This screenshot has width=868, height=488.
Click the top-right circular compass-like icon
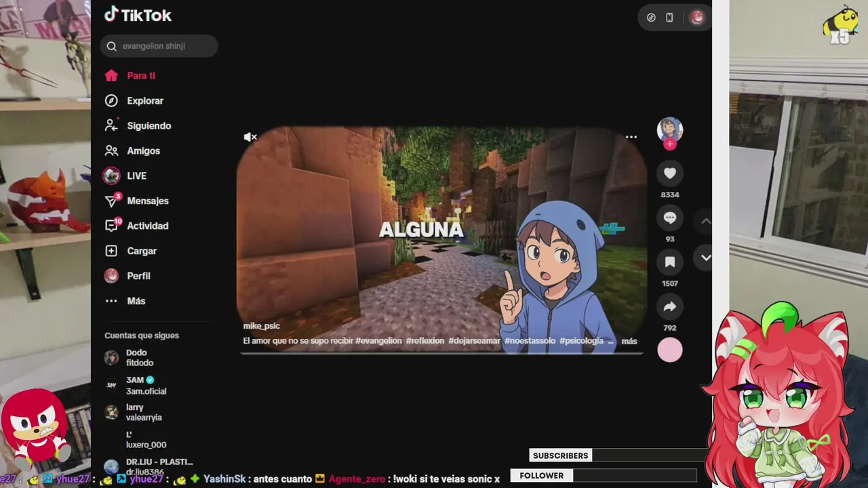[651, 18]
